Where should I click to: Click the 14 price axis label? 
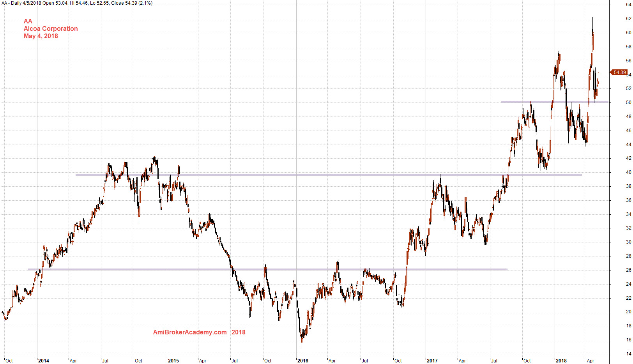click(x=629, y=354)
